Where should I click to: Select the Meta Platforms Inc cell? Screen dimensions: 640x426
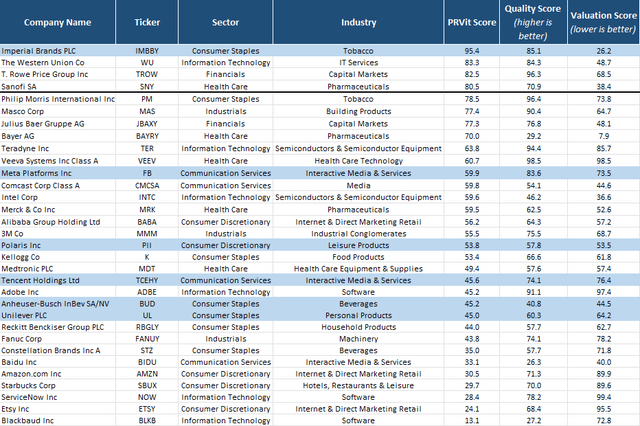[x=58, y=173]
